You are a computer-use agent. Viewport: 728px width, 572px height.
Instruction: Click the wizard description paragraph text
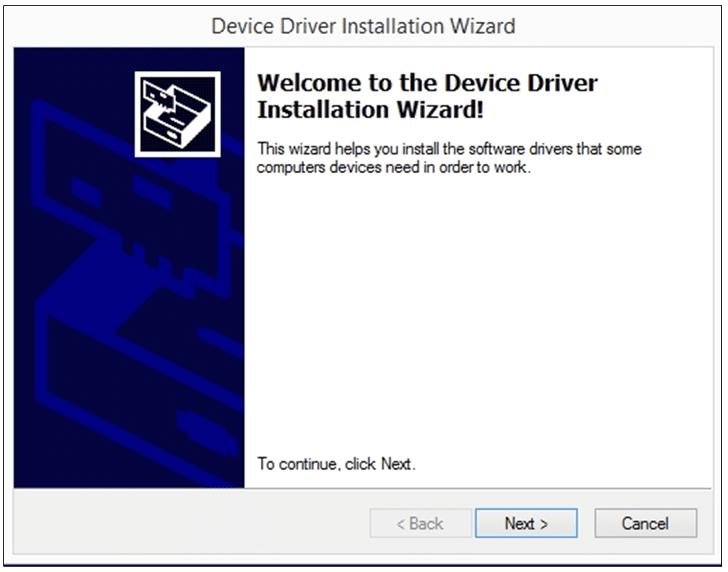point(448,157)
